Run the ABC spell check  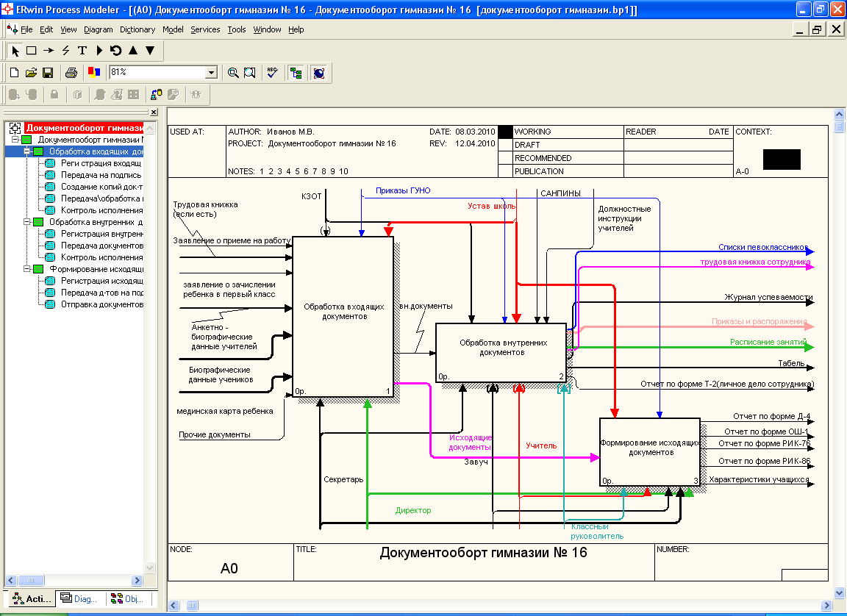click(272, 73)
